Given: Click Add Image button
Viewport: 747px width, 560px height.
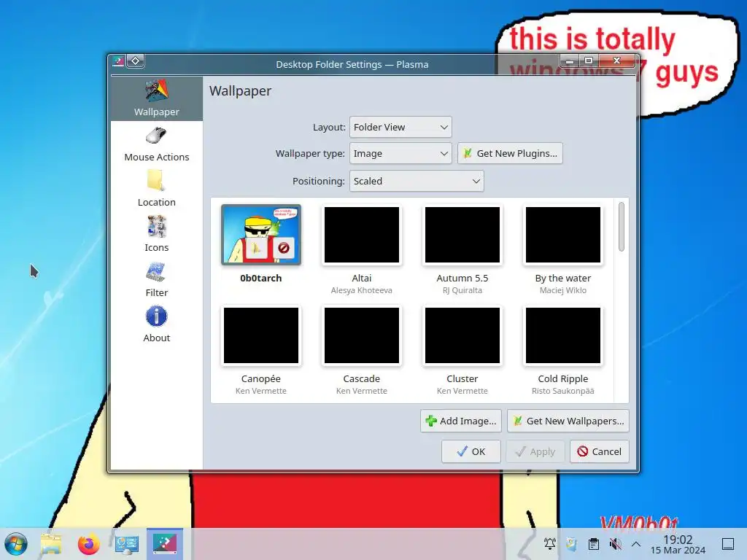Looking at the screenshot, I should point(461,421).
